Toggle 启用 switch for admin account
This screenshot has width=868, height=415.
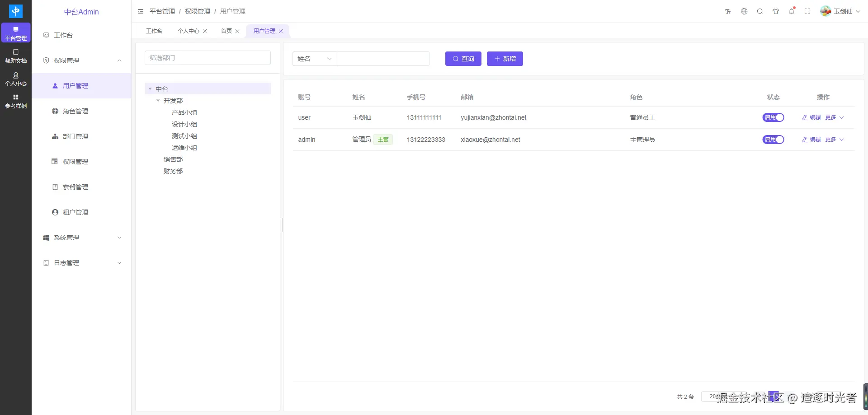pos(773,140)
